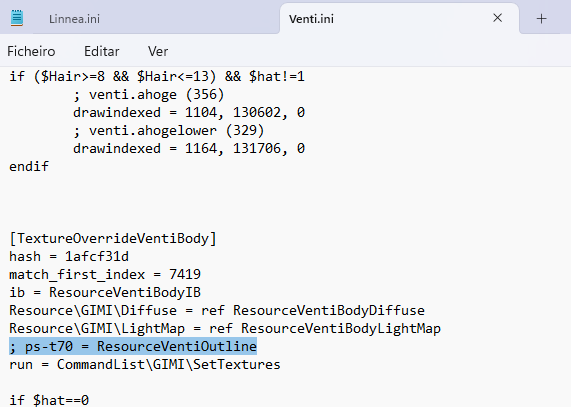Click the 'if $hat==0' line
This screenshot has height=407, width=571.
tap(49, 400)
